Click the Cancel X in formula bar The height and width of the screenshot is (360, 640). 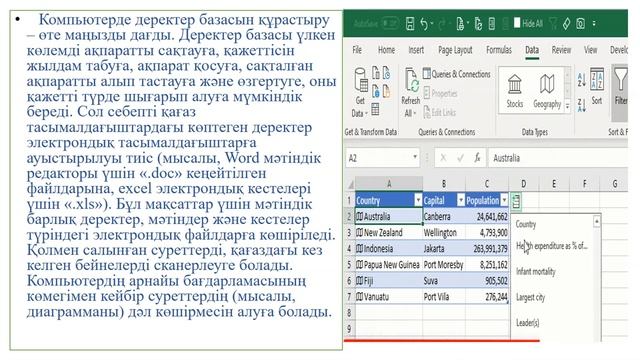(443, 158)
